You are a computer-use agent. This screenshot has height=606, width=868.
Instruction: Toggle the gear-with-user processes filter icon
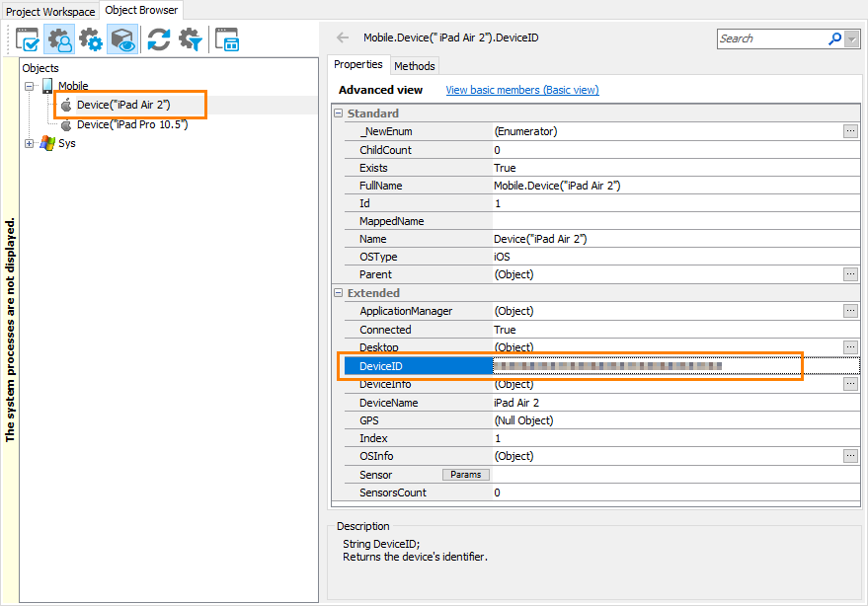coord(59,39)
